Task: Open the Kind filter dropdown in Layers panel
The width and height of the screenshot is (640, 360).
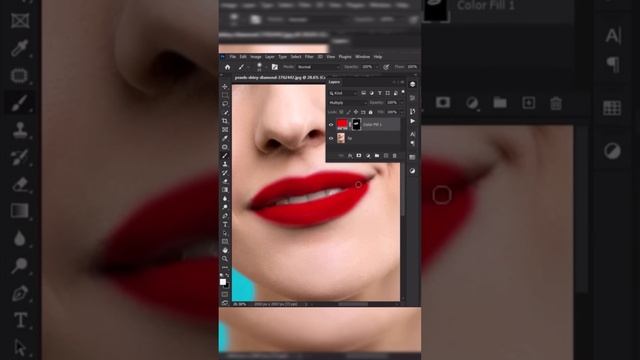Action: tap(343, 93)
